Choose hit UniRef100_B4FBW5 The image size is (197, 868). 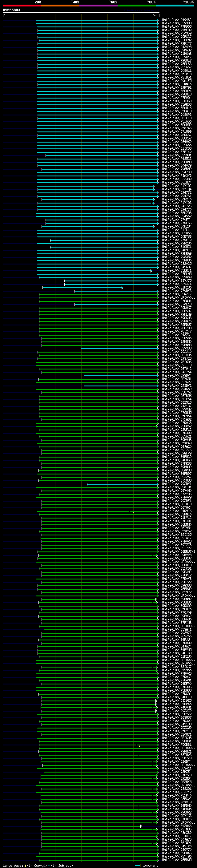(177, 809)
